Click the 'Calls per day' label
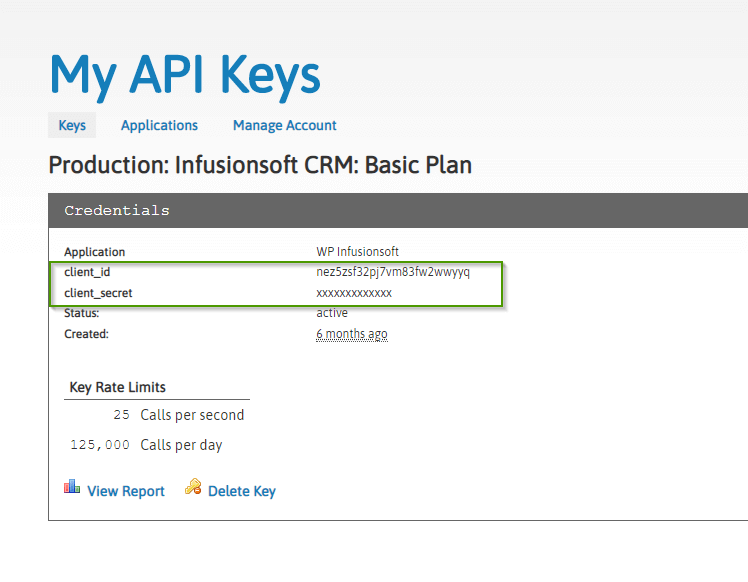The height and width of the screenshot is (582, 748). point(181,445)
